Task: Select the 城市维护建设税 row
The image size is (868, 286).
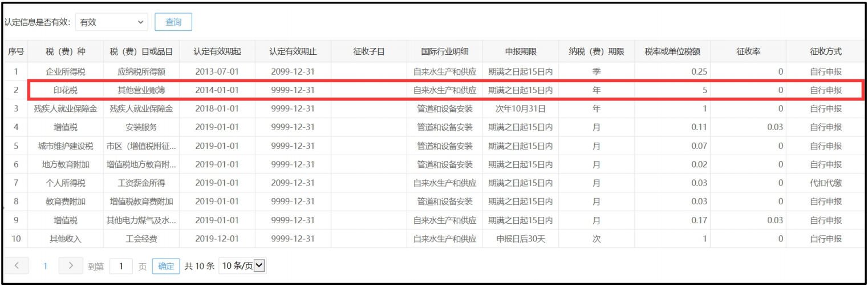Action: click(65, 146)
